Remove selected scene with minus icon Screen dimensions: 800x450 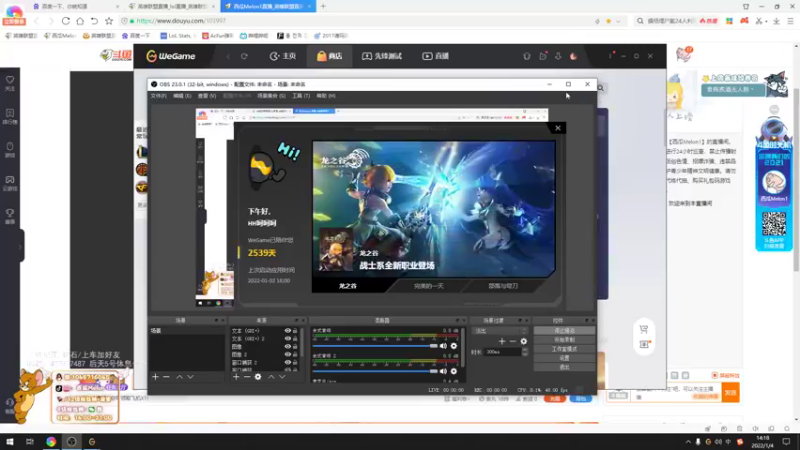(166, 377)
